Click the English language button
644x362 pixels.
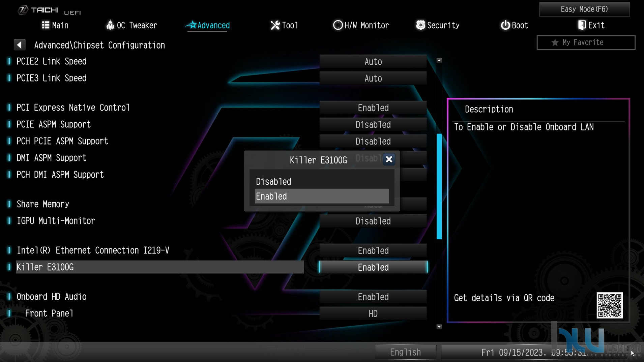[x=405, y=352]
